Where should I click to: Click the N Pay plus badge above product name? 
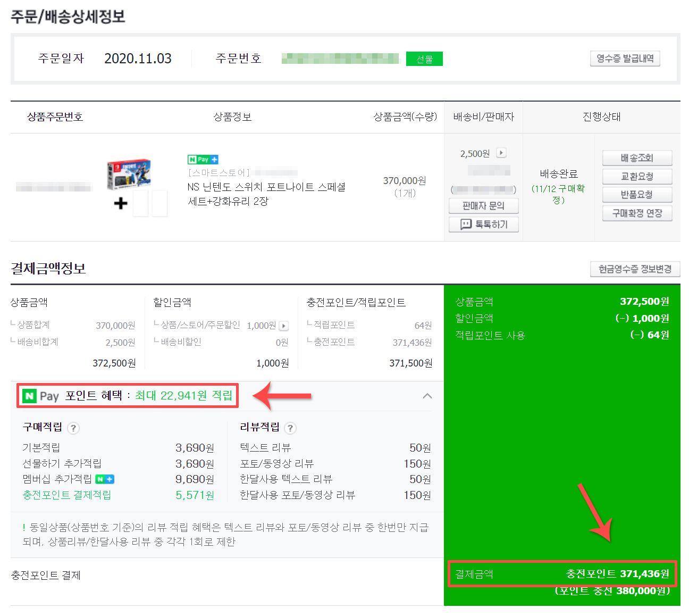tap(203, 160)
